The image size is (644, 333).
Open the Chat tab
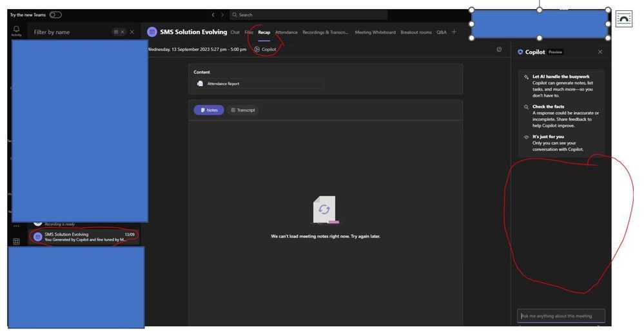coord(235,32)
